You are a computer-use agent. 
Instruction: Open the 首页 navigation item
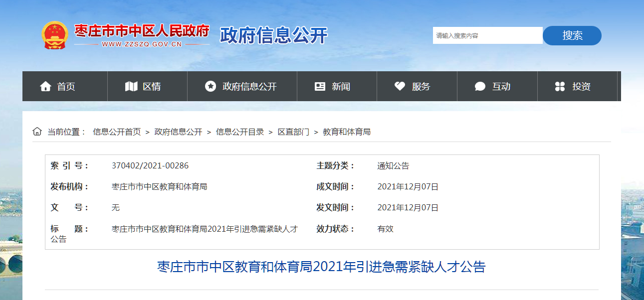coord(66,86)
